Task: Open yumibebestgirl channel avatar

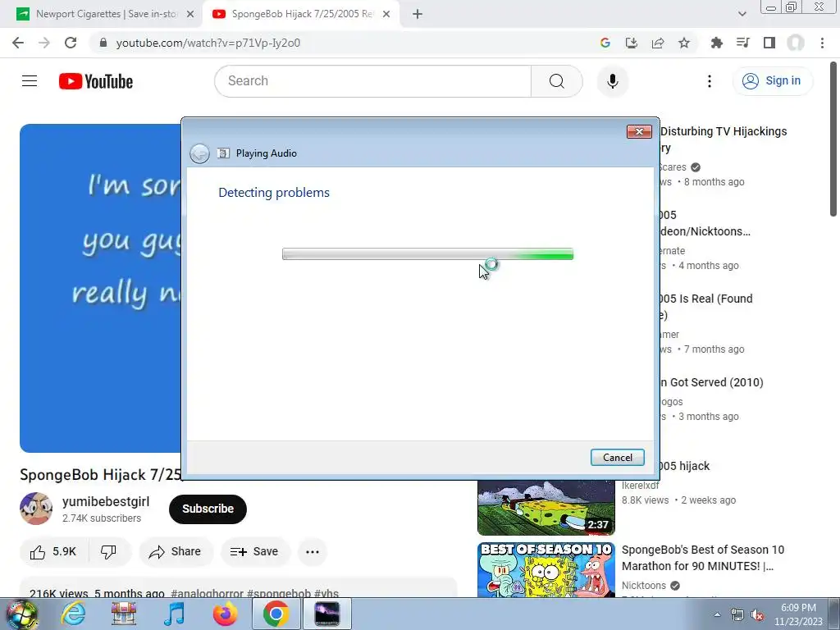Action: (x=36, y=509)
